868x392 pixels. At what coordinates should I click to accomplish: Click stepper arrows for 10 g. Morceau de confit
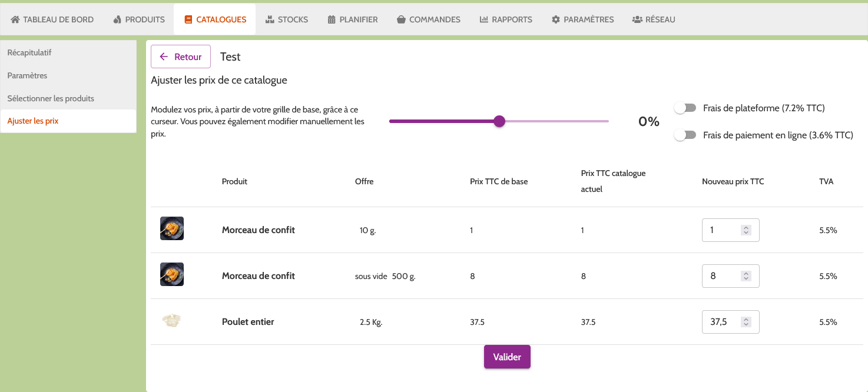746,230
